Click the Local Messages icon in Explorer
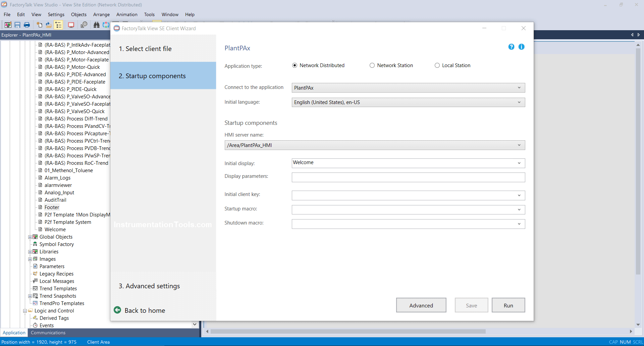Screen dimensions: 644x346 [35, 281]
